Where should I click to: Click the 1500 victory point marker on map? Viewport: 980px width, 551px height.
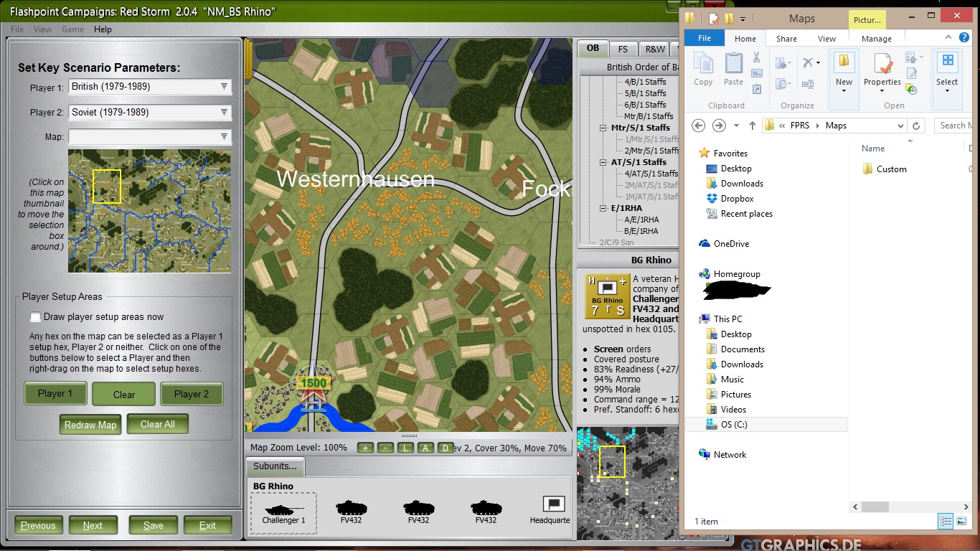click(313, 383)
